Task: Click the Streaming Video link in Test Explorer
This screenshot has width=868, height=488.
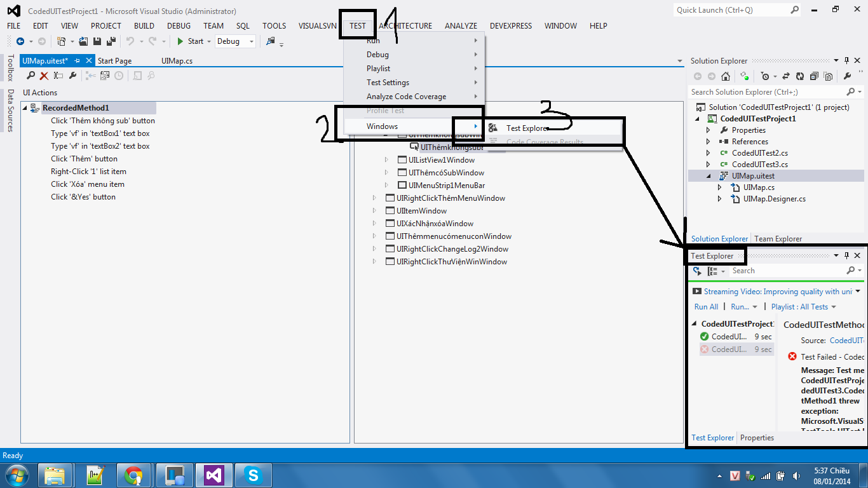Action: tap(778, 292)
